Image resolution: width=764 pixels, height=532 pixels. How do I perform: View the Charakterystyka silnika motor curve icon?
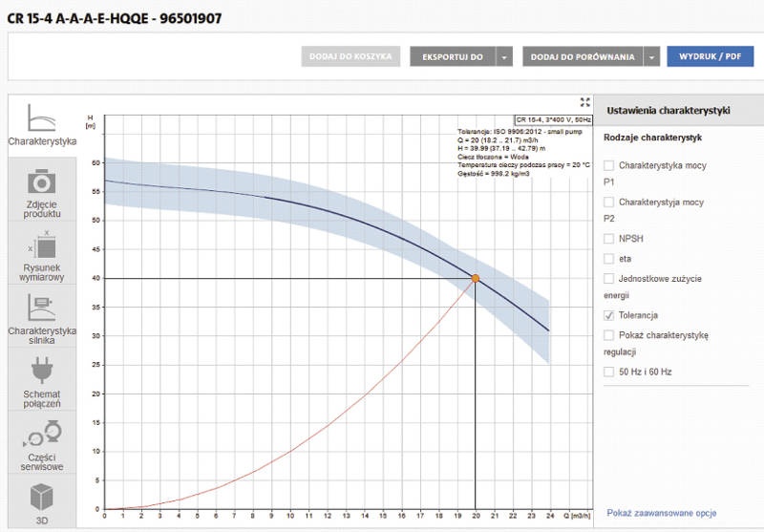tap(42, 308)
